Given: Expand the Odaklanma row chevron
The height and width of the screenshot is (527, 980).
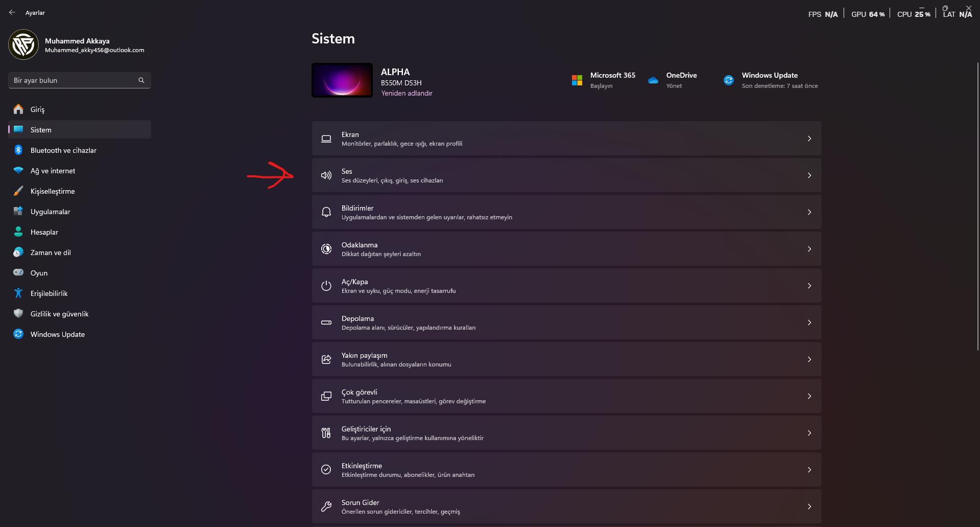Looking at the screenshot, I should (x=809, y=249).
